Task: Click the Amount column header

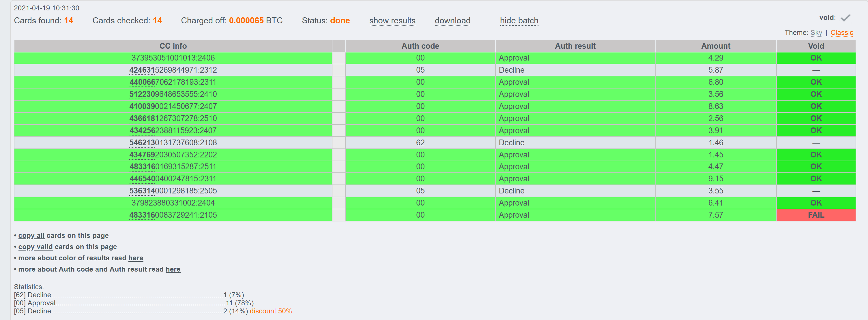Action: [716, 46]
